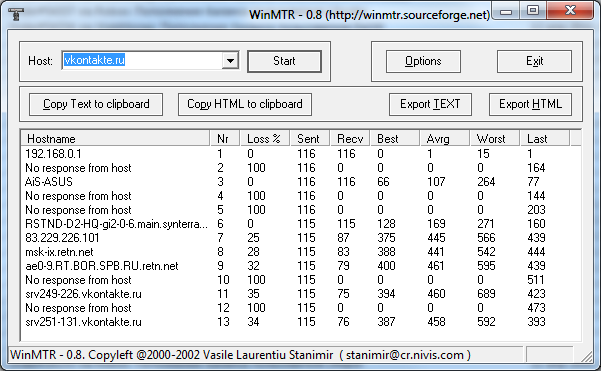Screen dimensions: 601x371
Task: Open the Host dropdown arrow
Action: (x=230, y=61)
